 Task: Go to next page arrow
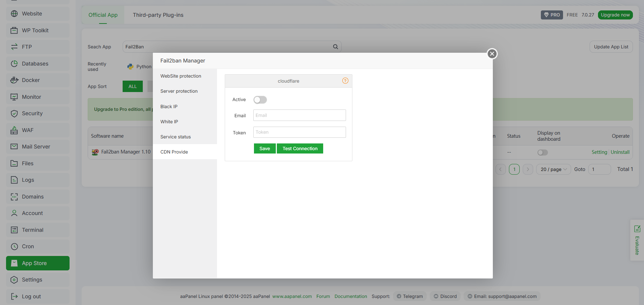(x=528, y=169)
